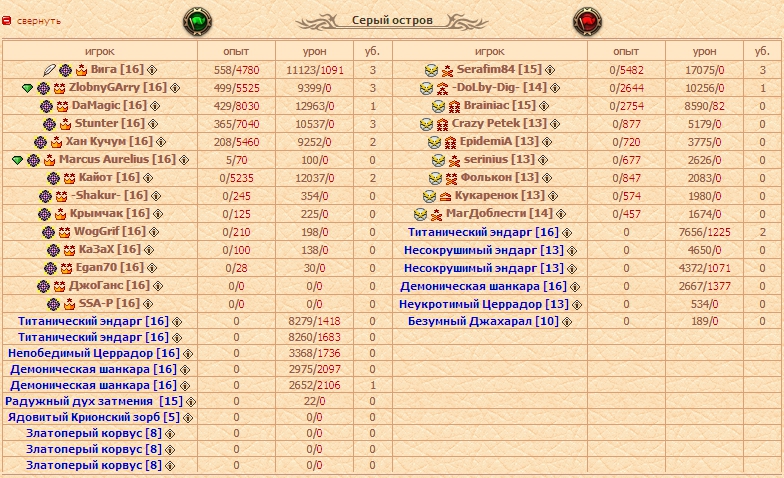Click left table игрок column header
The image size is (784, 478).
point(100,51)
